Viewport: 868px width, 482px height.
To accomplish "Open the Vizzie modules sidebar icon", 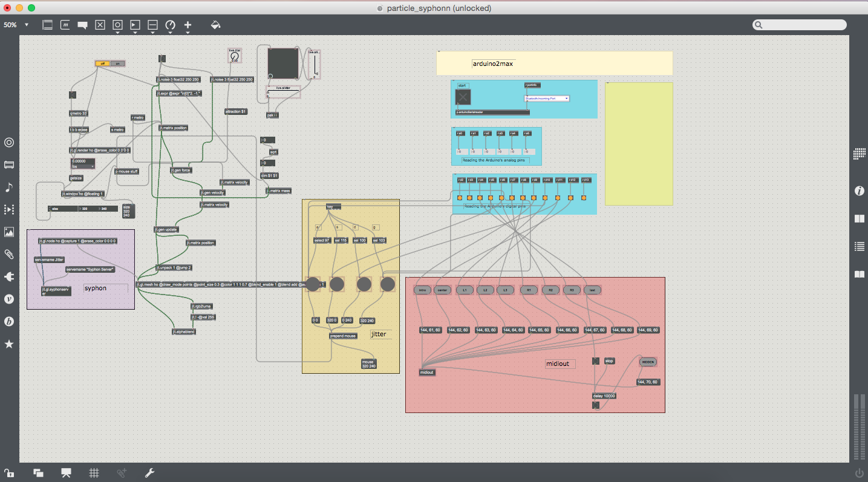I will click(x=9, y=299).
